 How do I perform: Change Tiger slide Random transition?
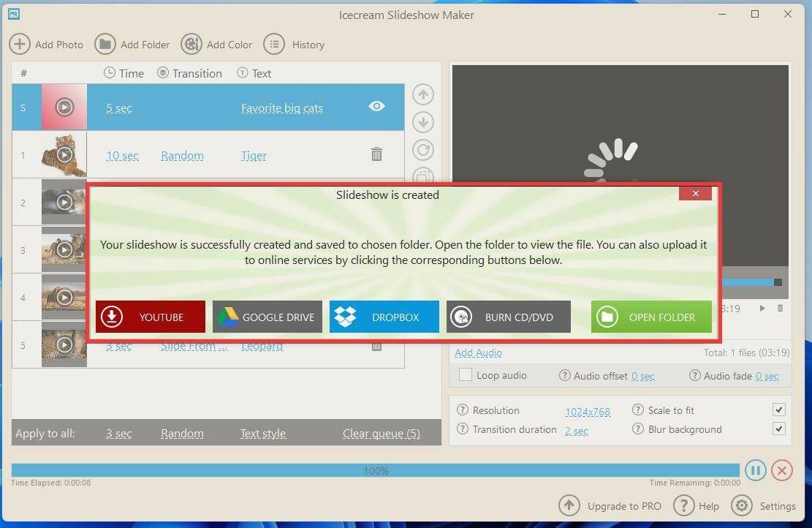182,156
